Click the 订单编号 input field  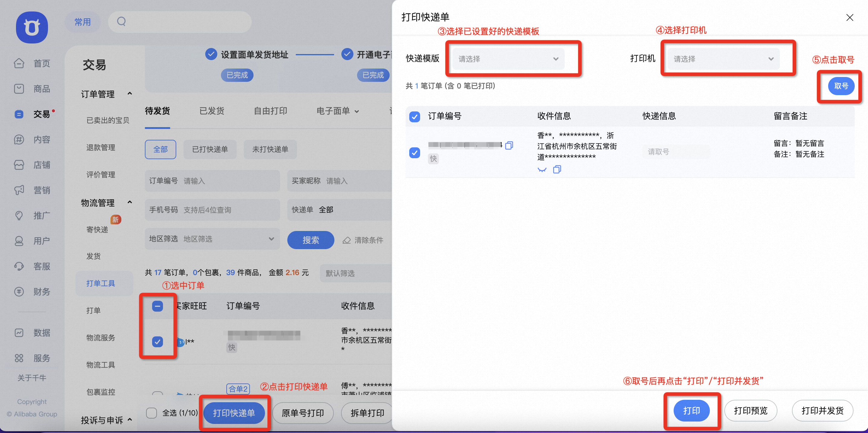coord(212,181)
